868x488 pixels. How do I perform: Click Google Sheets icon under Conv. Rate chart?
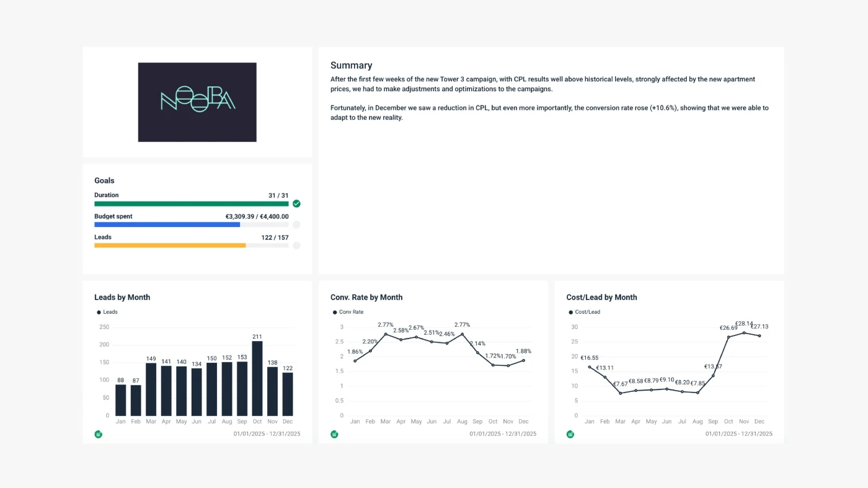334,434
